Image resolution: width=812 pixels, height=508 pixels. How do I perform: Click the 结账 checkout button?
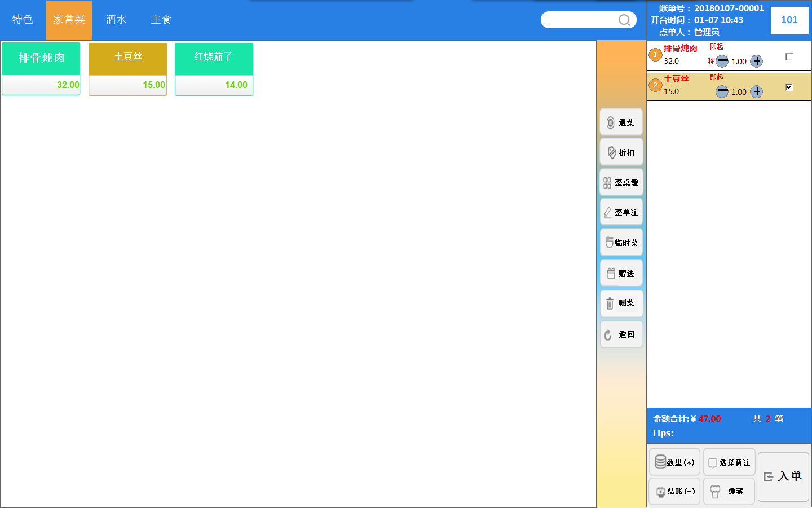(x=674, y=491)
